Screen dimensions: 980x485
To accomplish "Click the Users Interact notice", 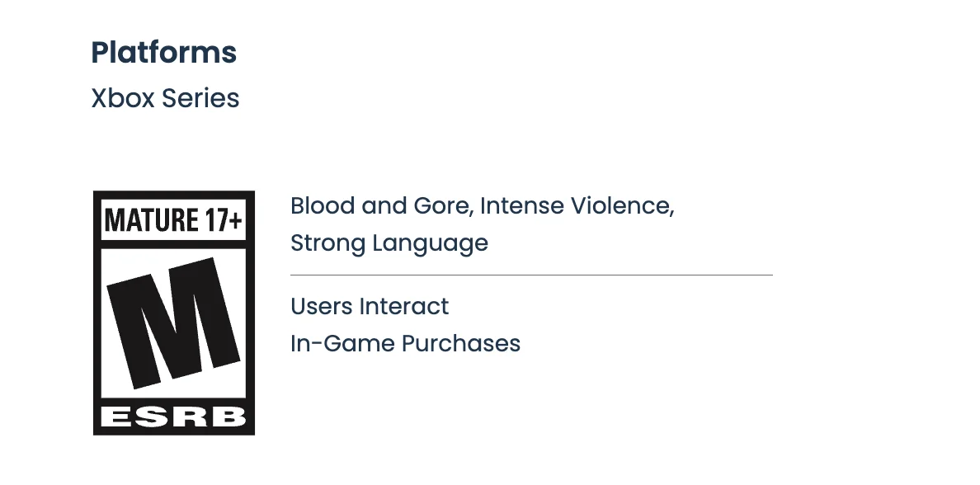I will [x=370, y=306].
